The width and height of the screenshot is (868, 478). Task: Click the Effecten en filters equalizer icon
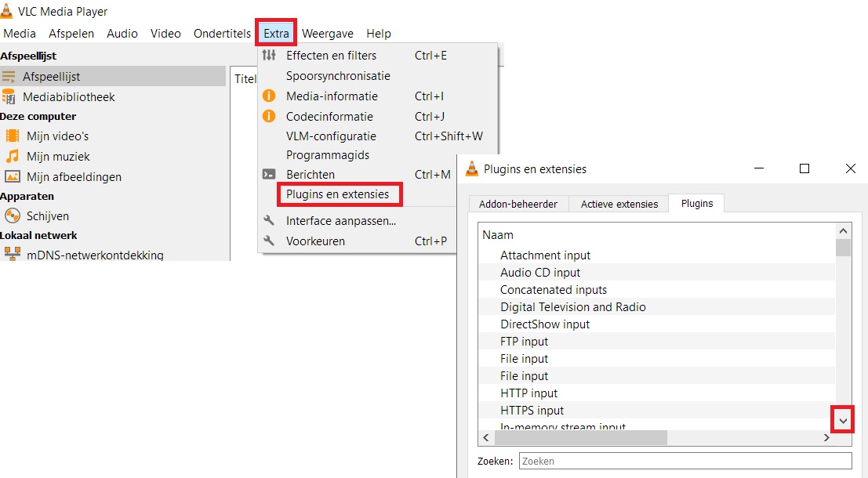pos(269,56)
